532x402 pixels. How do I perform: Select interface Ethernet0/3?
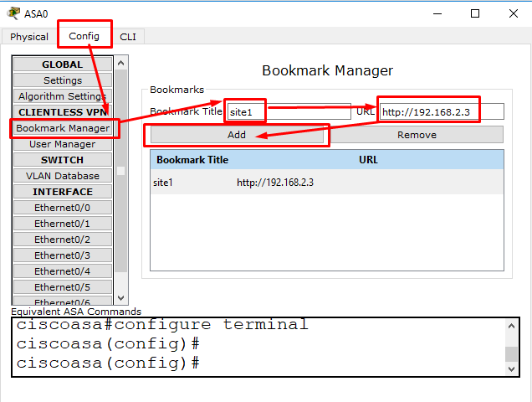[x=63, y=255]
